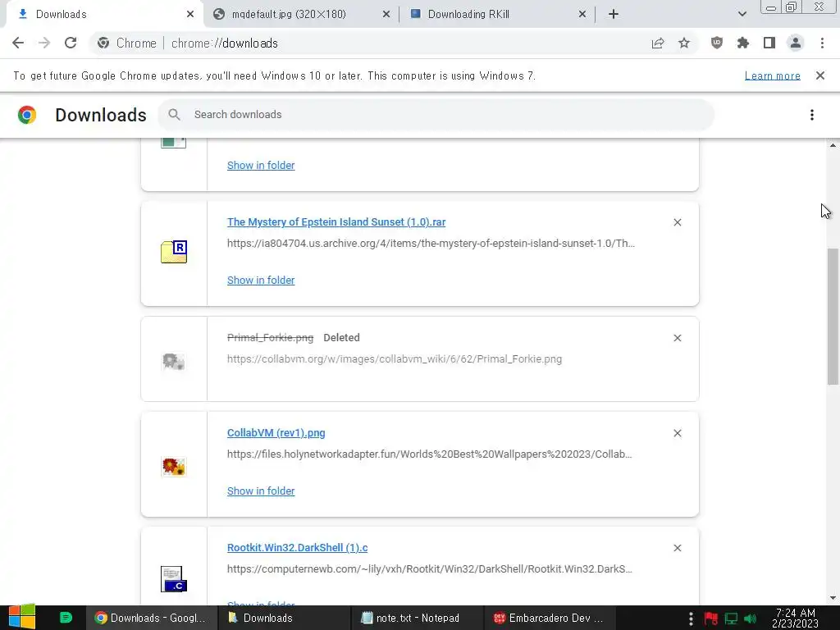The height and width of the screenshot is (630, 840).
Task: Click the Chrome logo beside Downloads heading
Action: (x=27, y=115)
